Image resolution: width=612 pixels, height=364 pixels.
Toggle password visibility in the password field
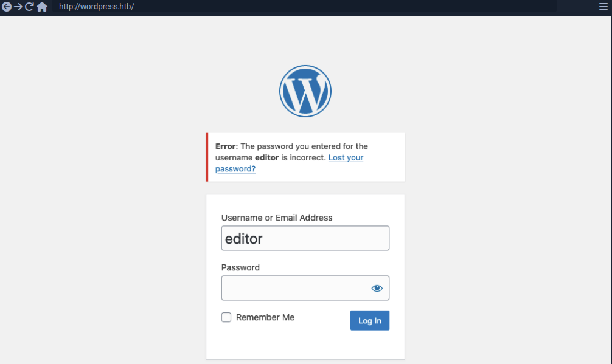coord(377,287)
